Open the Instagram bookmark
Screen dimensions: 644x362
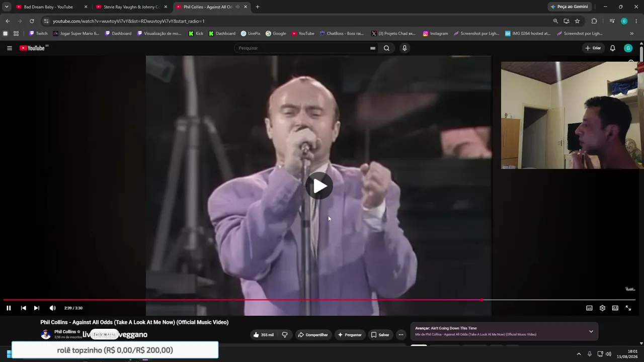coord(435,34)
